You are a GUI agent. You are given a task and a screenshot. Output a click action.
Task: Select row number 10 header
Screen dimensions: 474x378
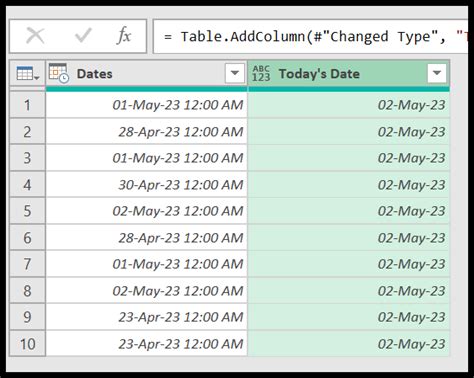(x=27, y=344)
